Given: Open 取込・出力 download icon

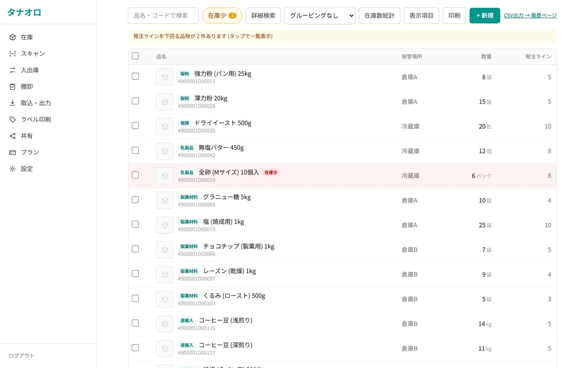Looking at the screenshot, I should (x=12, y=103).
